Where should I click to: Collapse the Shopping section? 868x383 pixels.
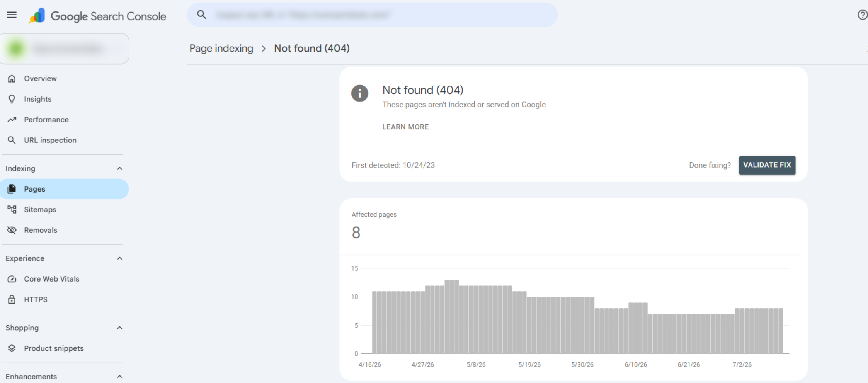[120, 328]
